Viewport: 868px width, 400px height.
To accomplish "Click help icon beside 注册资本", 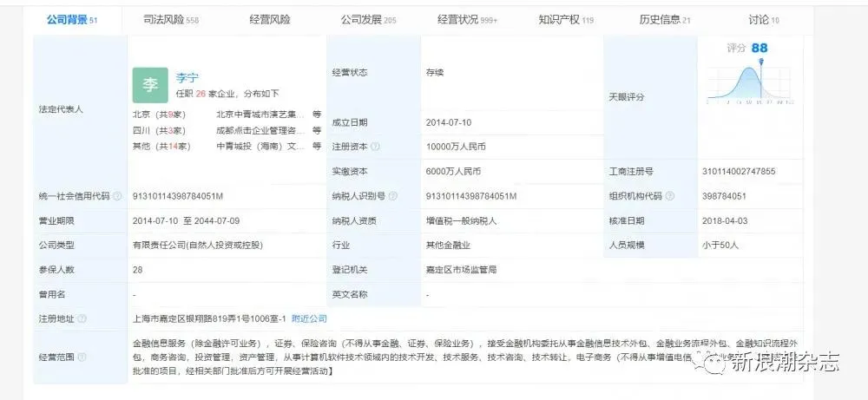I will click(x=375, y=148).
